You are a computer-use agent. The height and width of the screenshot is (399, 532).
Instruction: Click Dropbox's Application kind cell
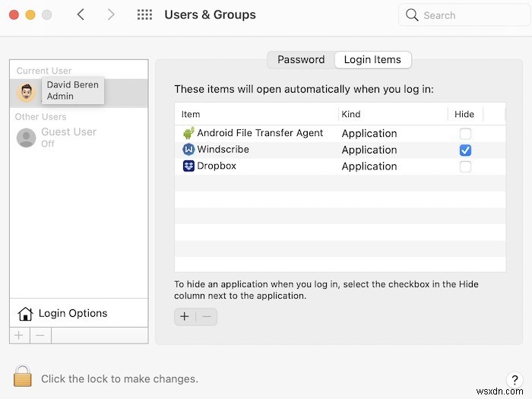pos(369,166)
